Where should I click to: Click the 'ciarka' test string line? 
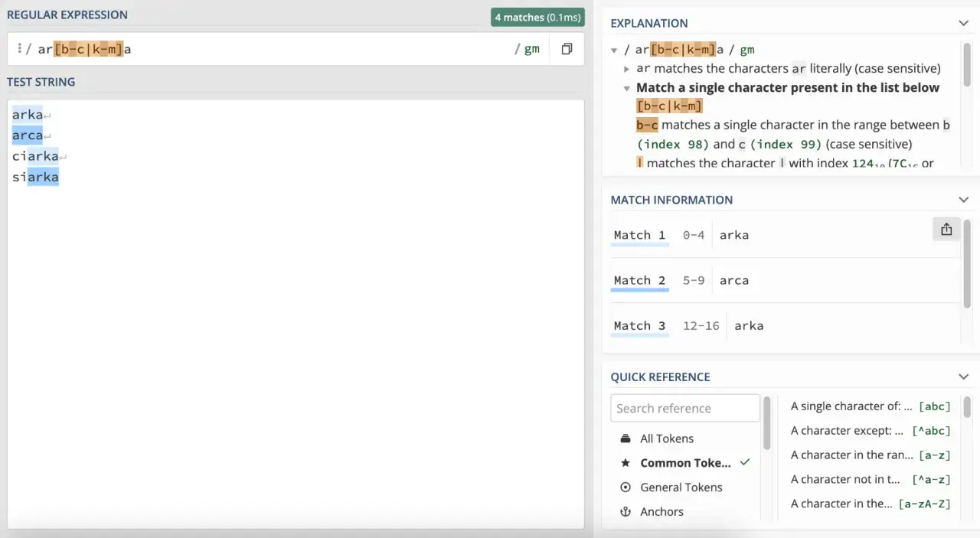35,156
